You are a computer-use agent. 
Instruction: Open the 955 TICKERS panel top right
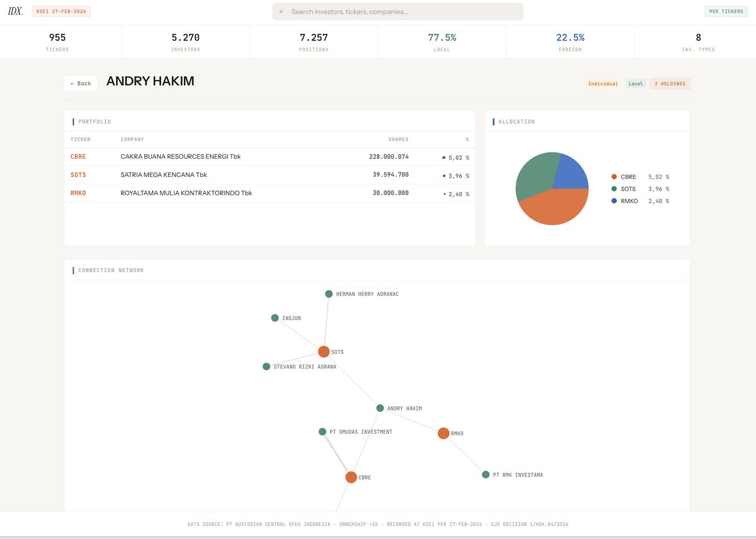726,11
